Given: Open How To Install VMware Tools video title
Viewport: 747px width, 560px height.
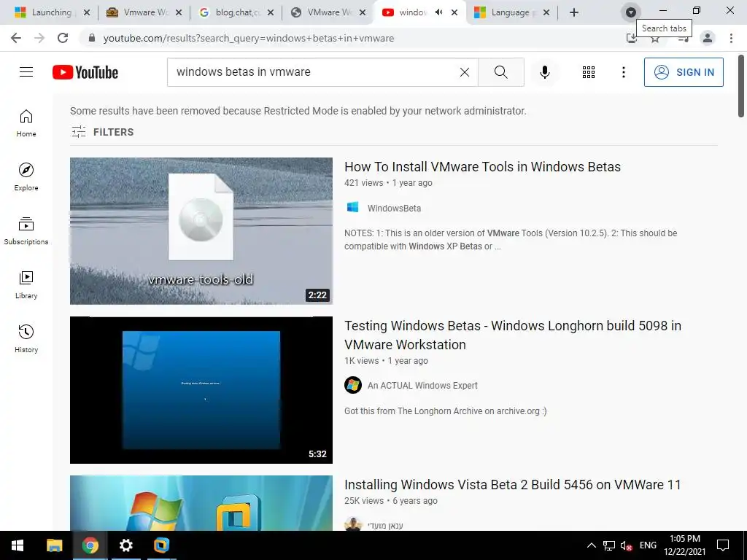Looking at the screenshot, I should coord(482,167).
